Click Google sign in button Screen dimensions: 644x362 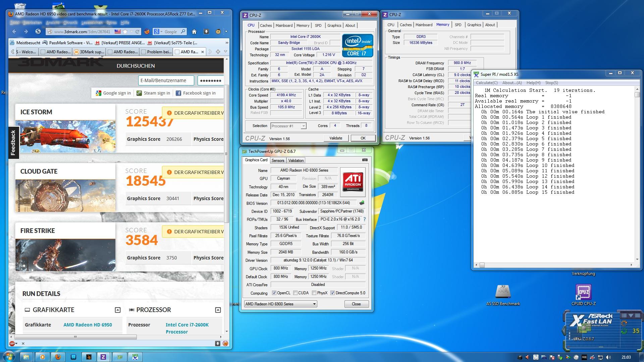click(x=113, y=93)
